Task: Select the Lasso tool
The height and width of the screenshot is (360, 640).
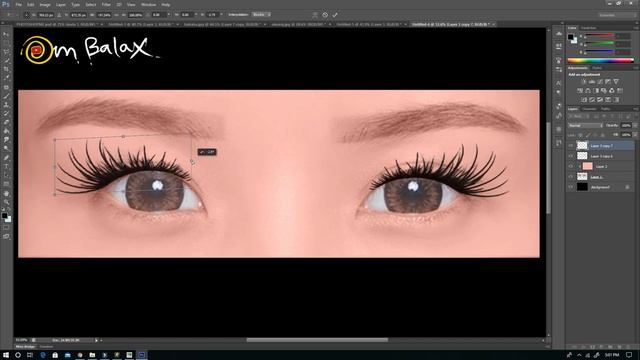Action: (x=6, y=52)
